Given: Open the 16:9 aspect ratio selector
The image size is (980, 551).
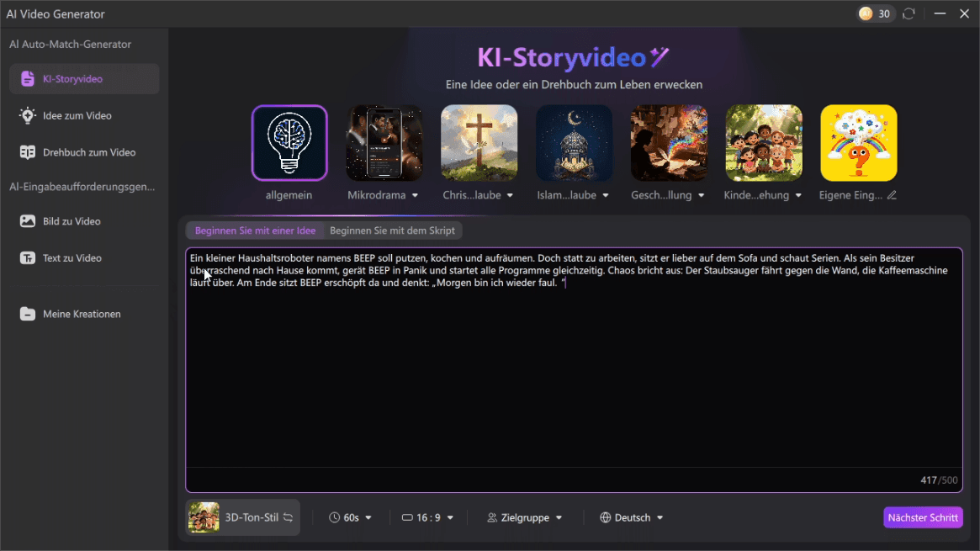Looking at the screenshot, I should point(427,517).
